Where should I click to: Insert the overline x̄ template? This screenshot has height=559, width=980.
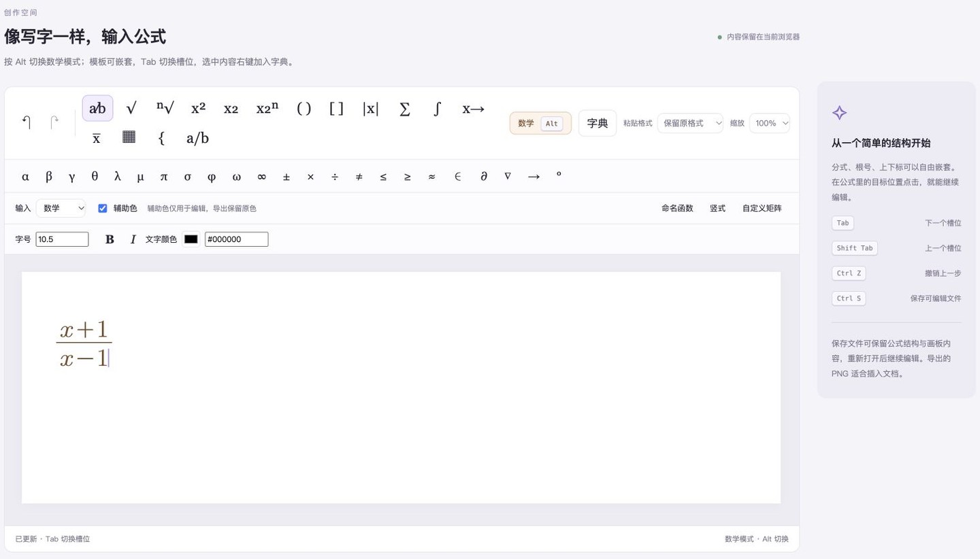tap(97, 138)
